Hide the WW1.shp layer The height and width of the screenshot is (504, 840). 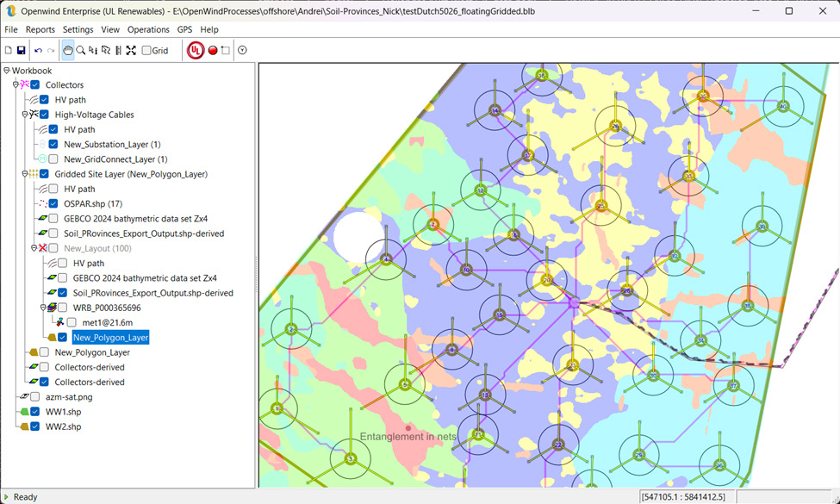(x=35, y=412)
